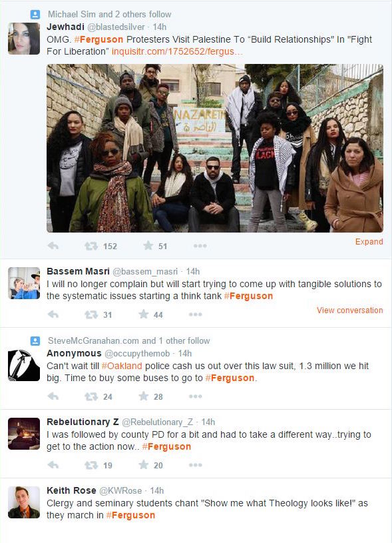392x543 pixels.
Task: Open more options on Anonymous tweet
Action: coord(196,396)
